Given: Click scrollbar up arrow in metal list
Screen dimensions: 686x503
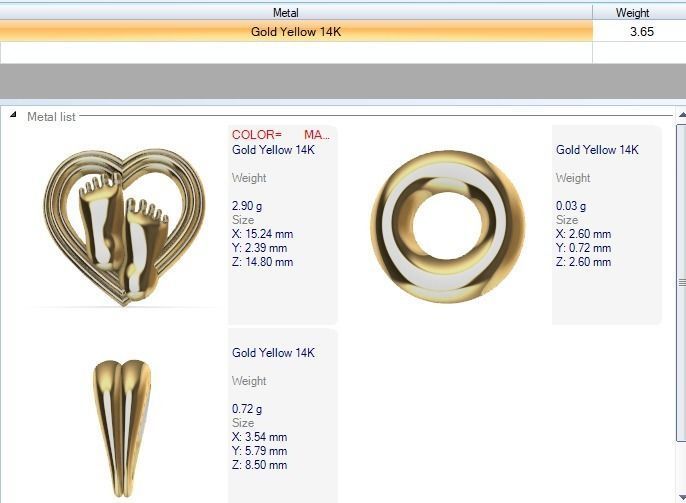Looking at the screenshot, I should click(682, 115).
